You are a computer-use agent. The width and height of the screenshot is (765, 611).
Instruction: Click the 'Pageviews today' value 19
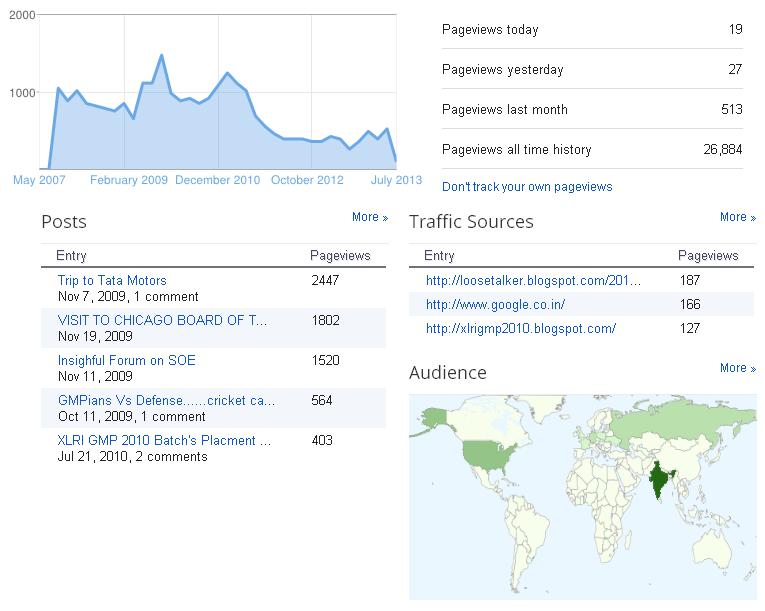pos(736,29)
